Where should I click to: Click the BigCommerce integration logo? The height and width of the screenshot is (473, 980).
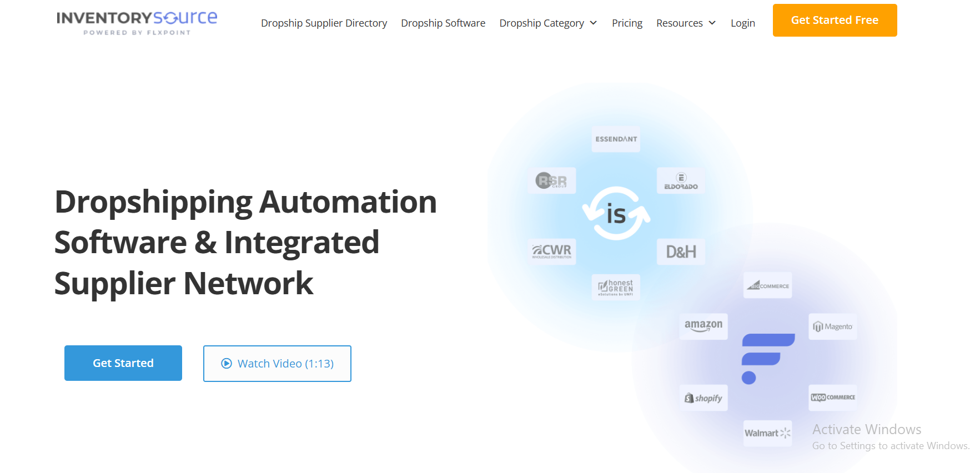[767, 285]
